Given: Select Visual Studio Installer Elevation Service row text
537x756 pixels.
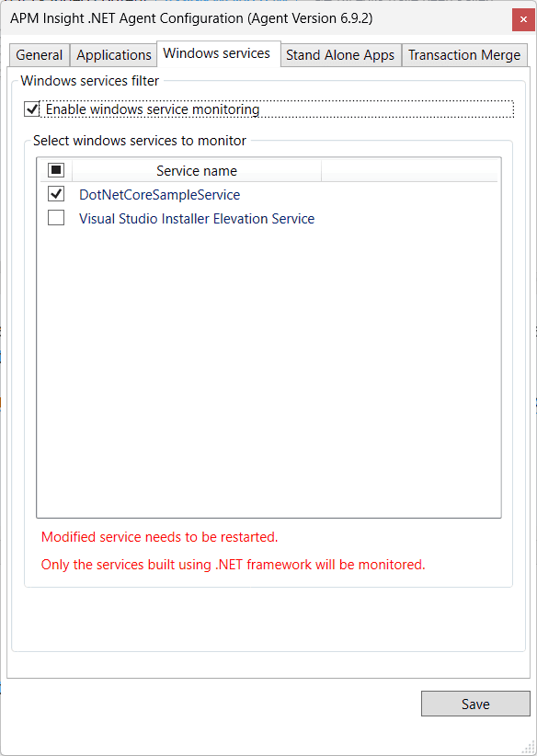Looking at the screenshot, I should [x=197, y=219].
